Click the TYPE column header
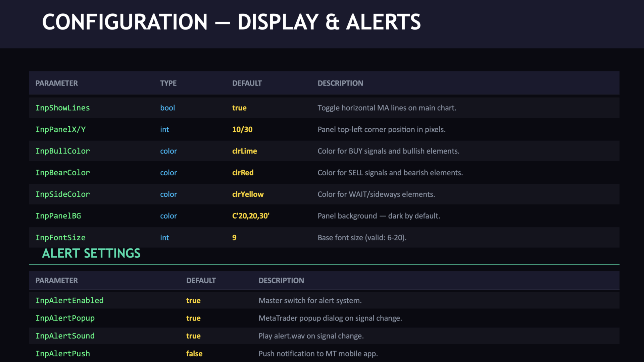 tap(168, 83)
